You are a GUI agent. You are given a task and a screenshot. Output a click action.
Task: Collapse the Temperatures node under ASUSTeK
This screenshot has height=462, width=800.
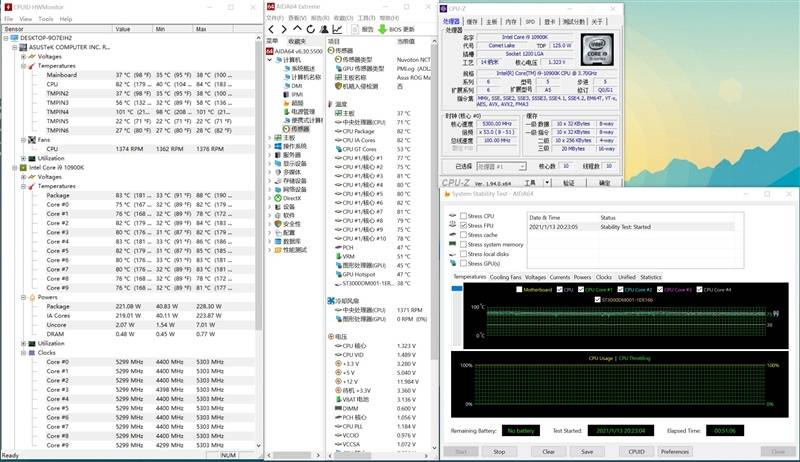coord(24,65)
